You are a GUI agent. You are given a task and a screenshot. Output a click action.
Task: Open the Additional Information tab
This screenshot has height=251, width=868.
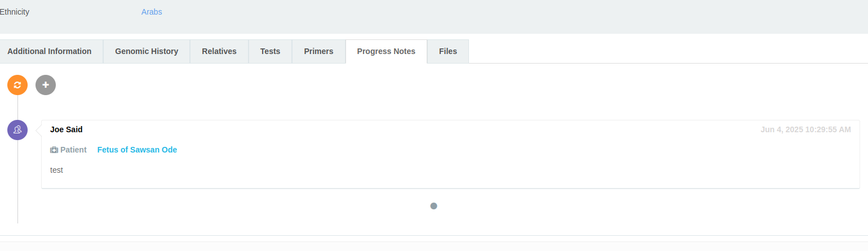pos(50,51)
